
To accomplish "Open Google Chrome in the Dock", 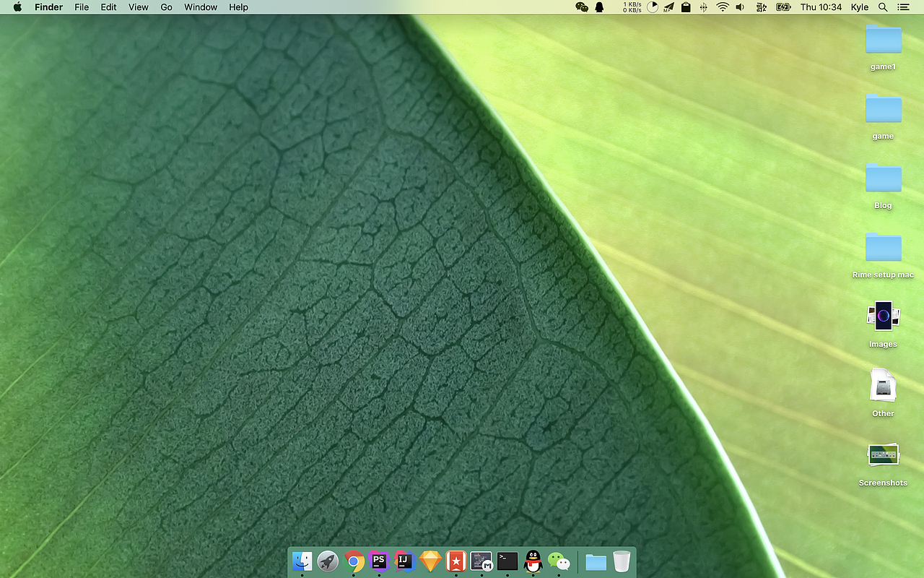I will pos(354,561).
